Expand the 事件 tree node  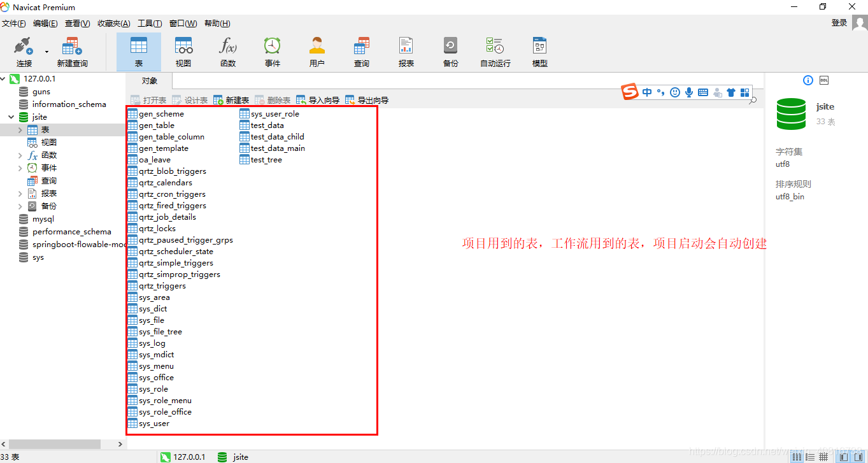(x=20, y=167)
